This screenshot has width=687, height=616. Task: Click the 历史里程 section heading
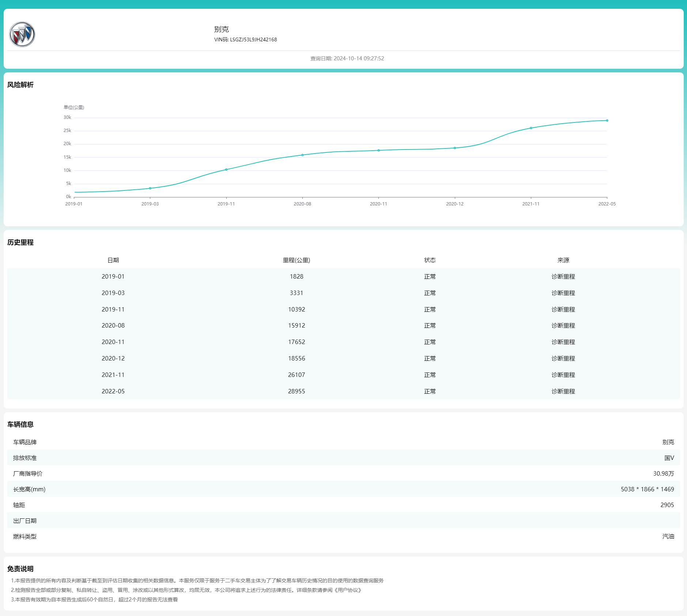(20, 242)
